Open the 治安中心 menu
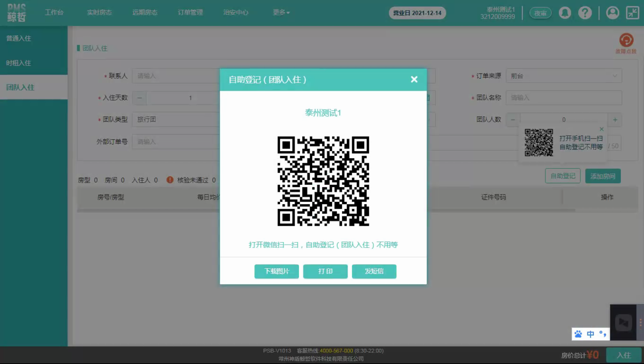This screenshot has width=644, height=364. [236, 12]
